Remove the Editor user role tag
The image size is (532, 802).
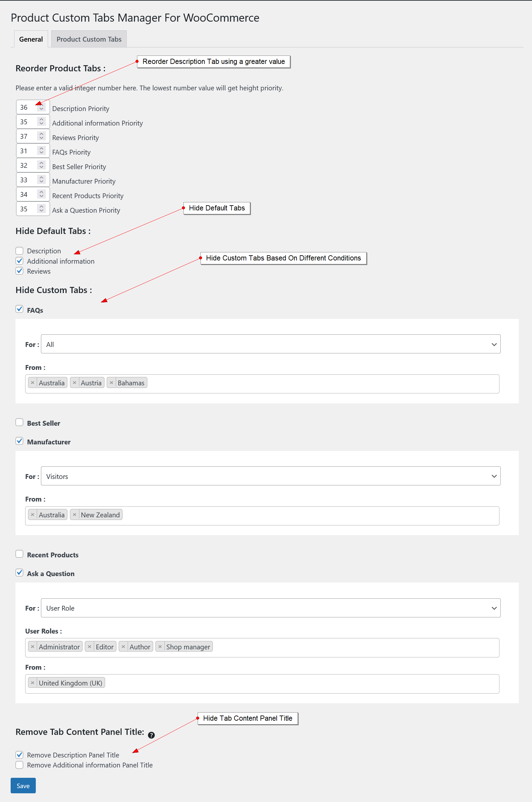click(x=90, y=646)
